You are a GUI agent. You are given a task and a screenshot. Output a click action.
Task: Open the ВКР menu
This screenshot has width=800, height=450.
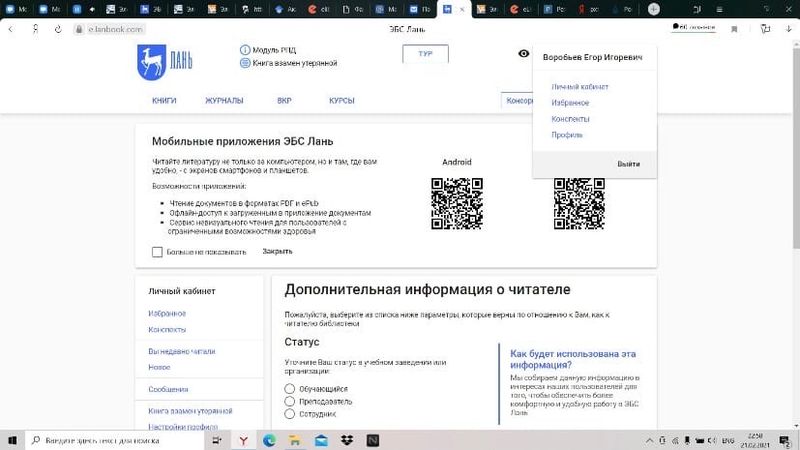click(x=284, y=101)
